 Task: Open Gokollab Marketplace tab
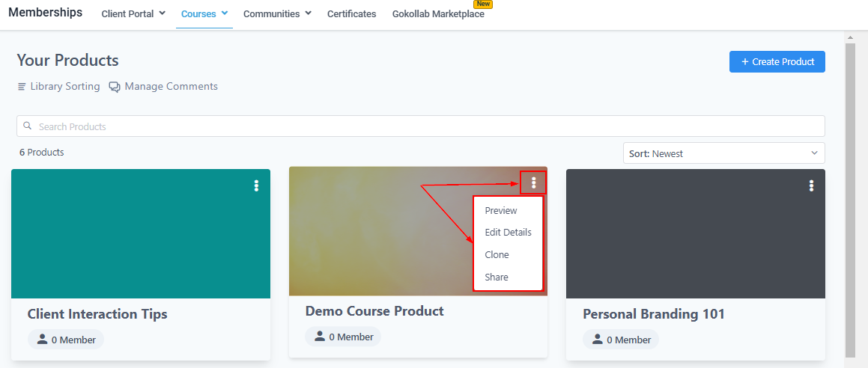[x=438, y=14]
